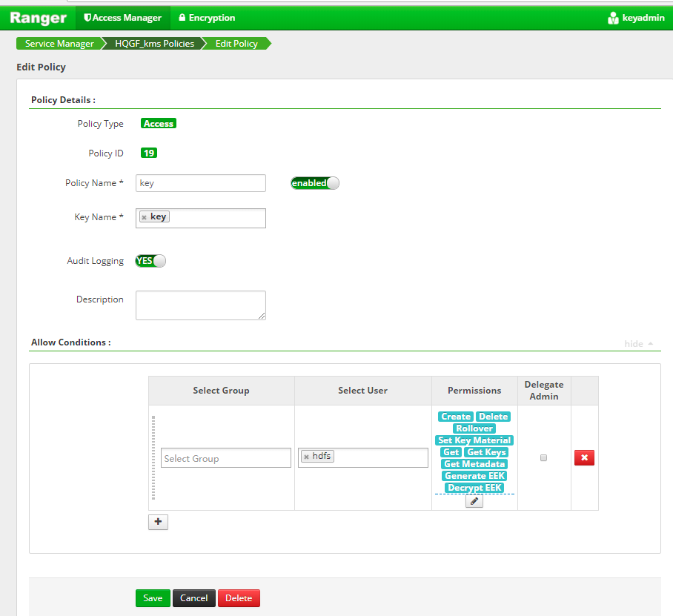Cancel policy editing
Screen dimensions: 673x616
click(194, 598)
